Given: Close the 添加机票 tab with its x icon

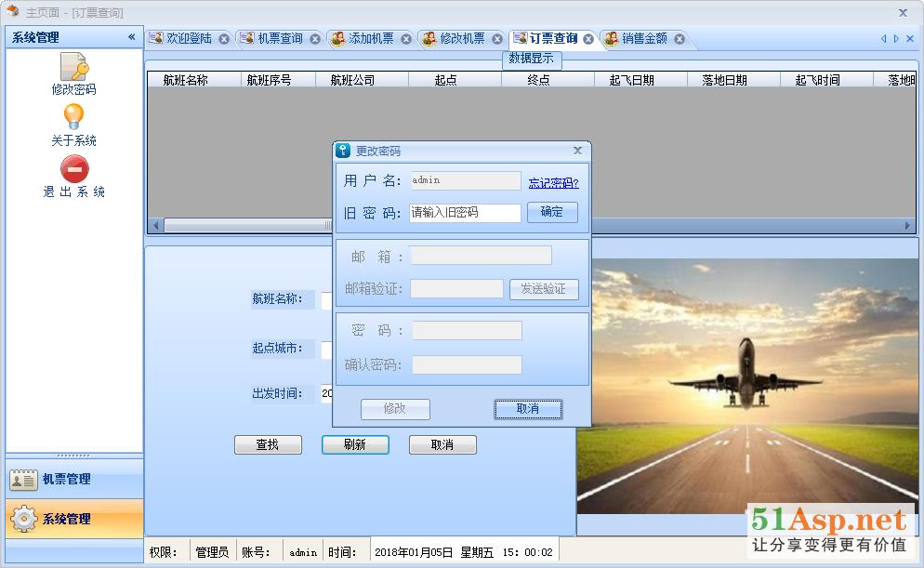Looking at the screenshot, I should point(406,39).
